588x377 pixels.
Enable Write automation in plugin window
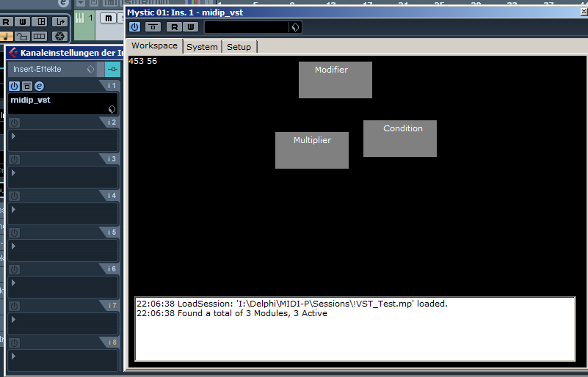click(191, 27)
